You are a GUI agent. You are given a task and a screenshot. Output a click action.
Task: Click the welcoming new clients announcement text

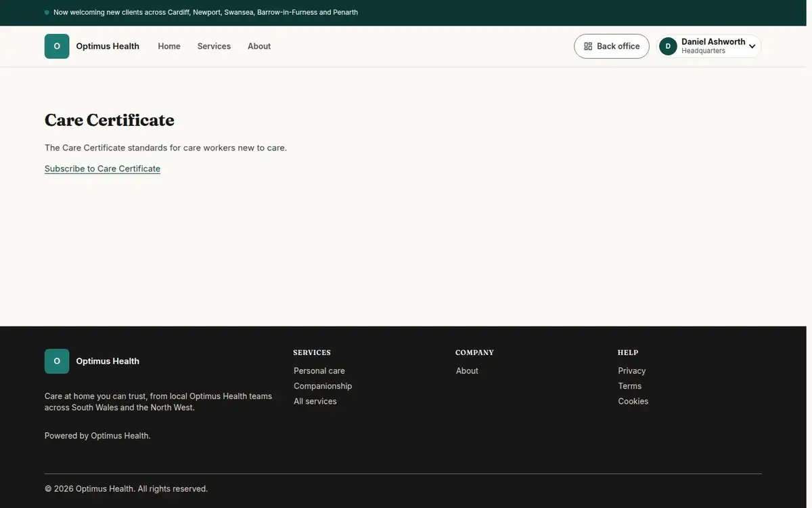coord(206,12)
